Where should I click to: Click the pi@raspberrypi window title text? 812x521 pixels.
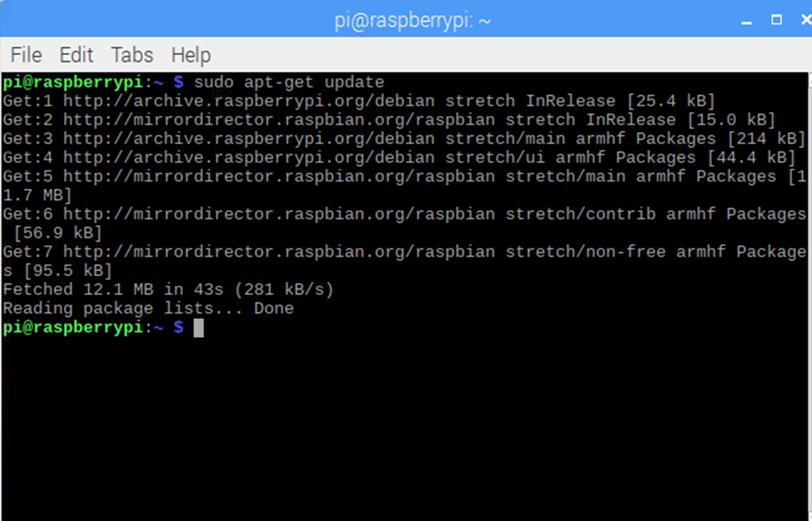pos(414,21)
